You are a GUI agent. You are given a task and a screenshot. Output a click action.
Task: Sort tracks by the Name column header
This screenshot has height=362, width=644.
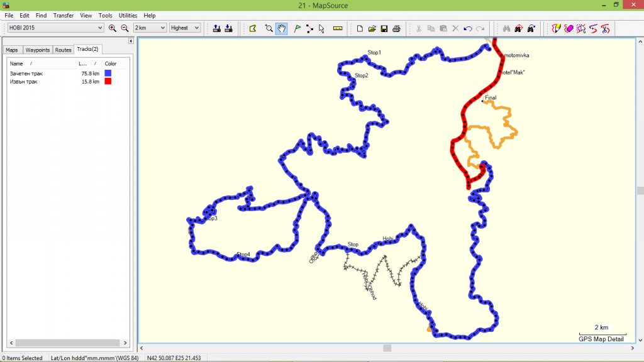tap(41, 63)
